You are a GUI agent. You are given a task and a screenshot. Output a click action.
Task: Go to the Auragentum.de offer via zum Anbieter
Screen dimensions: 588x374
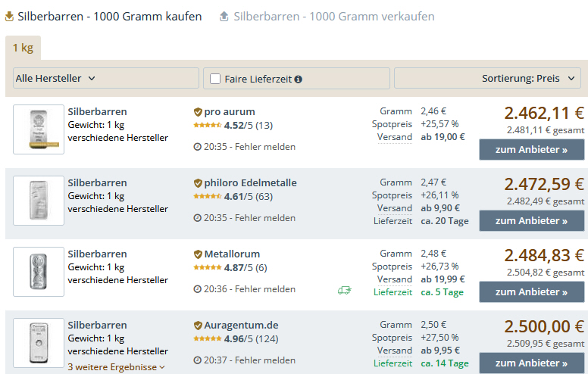[x=531, y=363]
